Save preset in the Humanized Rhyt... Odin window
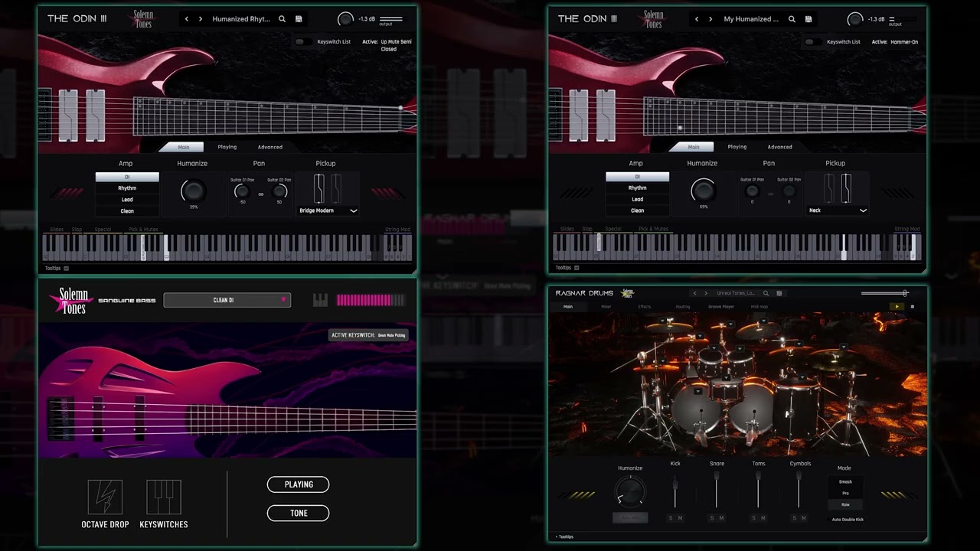 pyautogui.click(x=299, y=19)
